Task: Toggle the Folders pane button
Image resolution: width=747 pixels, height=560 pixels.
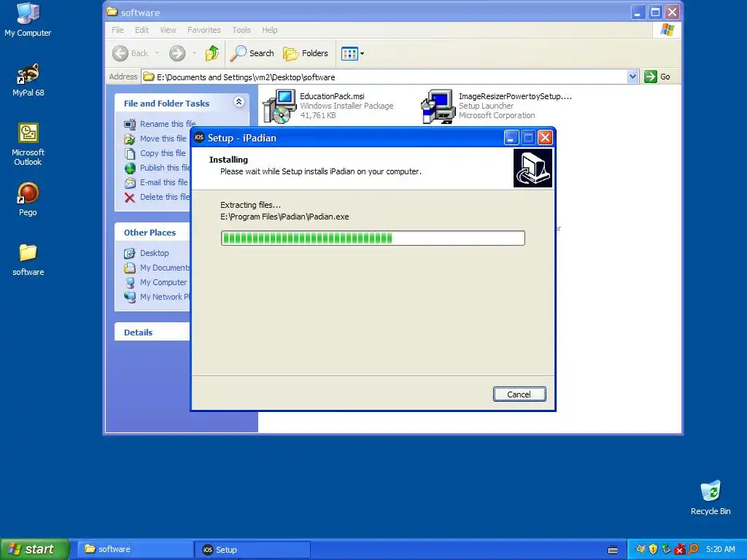Action: 306,53
